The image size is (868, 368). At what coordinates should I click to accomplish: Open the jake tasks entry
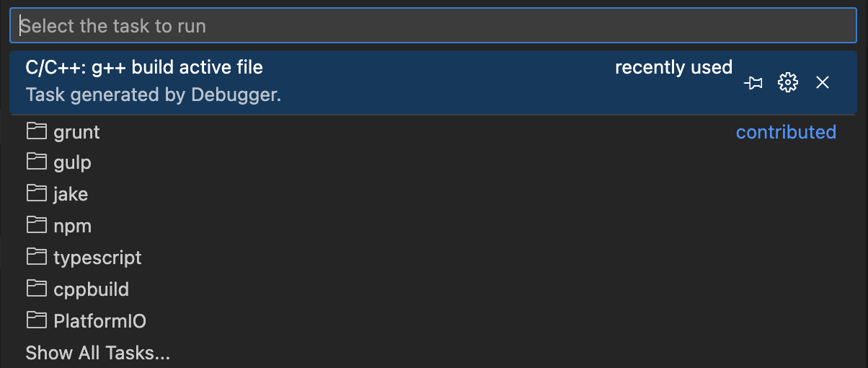pos(71,194)
